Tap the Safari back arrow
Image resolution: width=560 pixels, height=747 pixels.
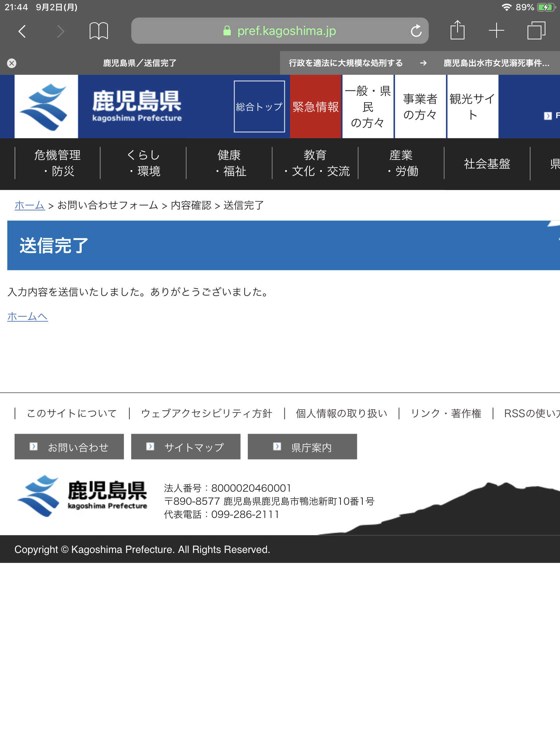pyautogui.click(x=22, y=31)
